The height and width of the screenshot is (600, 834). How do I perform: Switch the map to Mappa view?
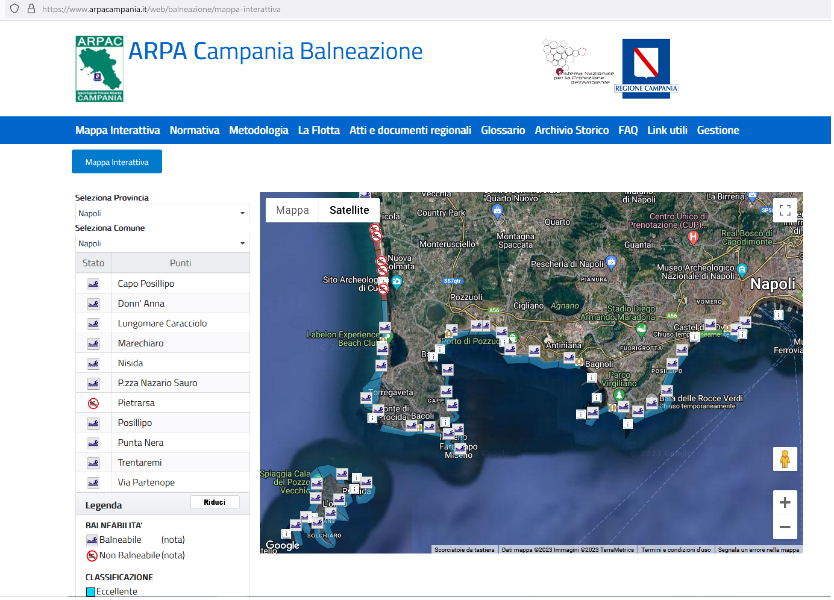pyautogui.click(x=292, y=210)
